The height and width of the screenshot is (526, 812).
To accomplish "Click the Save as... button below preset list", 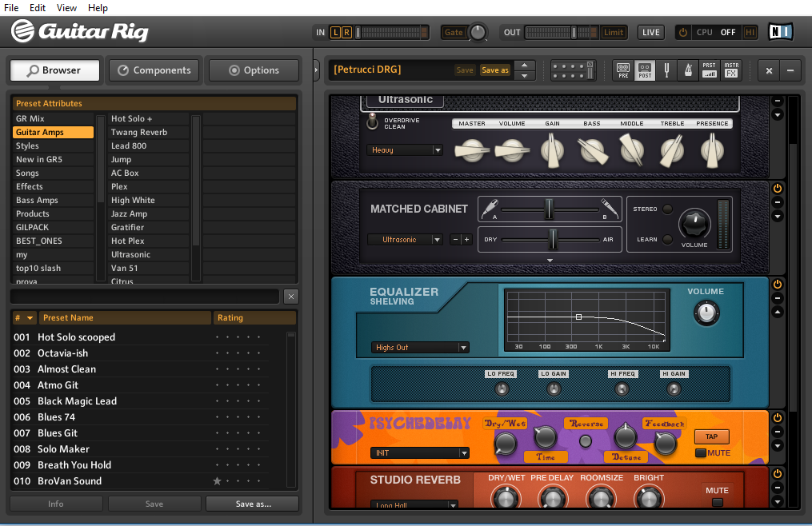I will 253,504.
